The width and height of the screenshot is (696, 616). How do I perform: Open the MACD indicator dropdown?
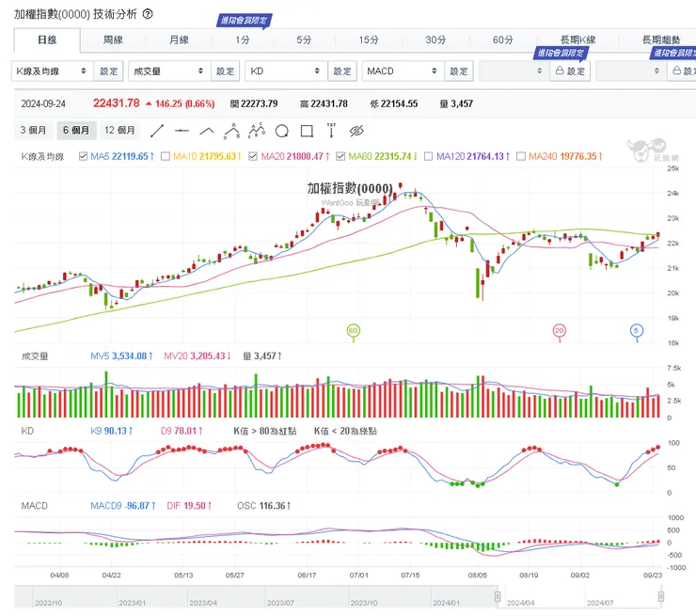pyautogui.click(x=402, y=71)
